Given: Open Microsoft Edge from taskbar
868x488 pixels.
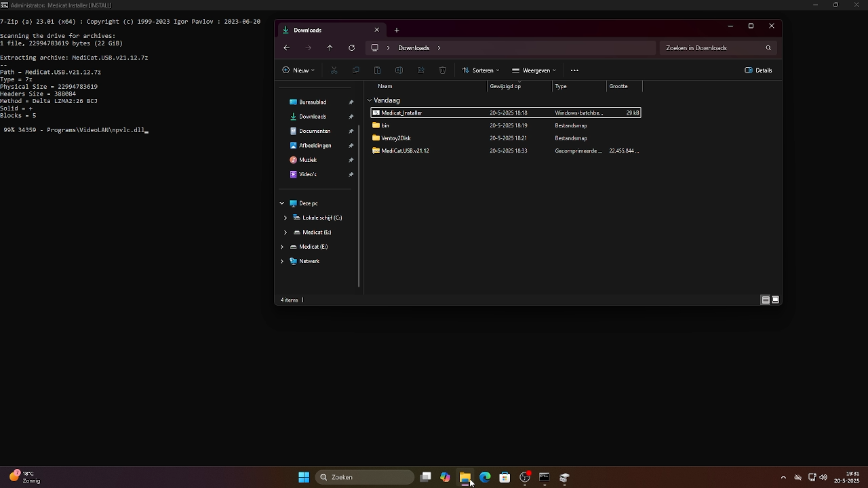Looking at the screenshot, I should click(485, 477).
